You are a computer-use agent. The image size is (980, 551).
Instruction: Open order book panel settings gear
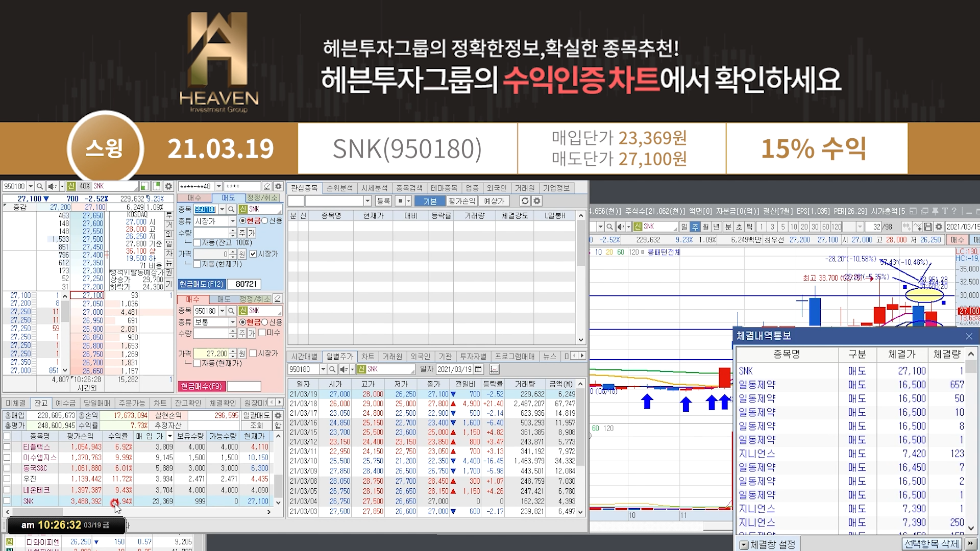[x=168, y=186]
